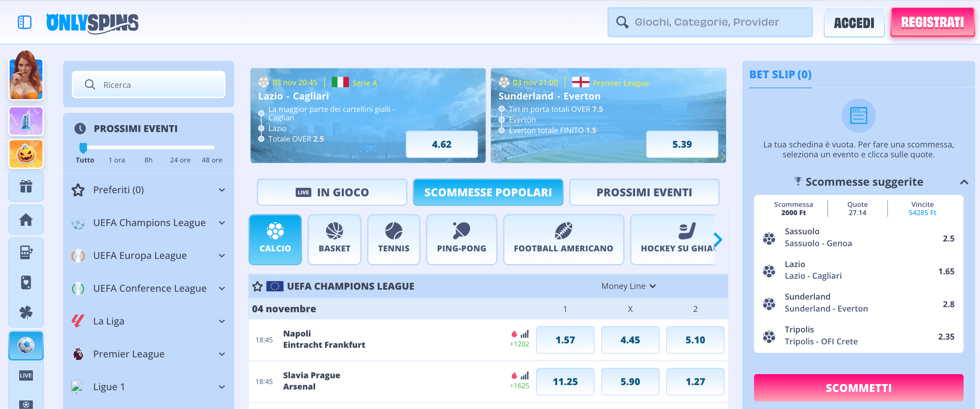
Task: Click the sidebar collapse toggle next to the logo
Action: point(24,22)
